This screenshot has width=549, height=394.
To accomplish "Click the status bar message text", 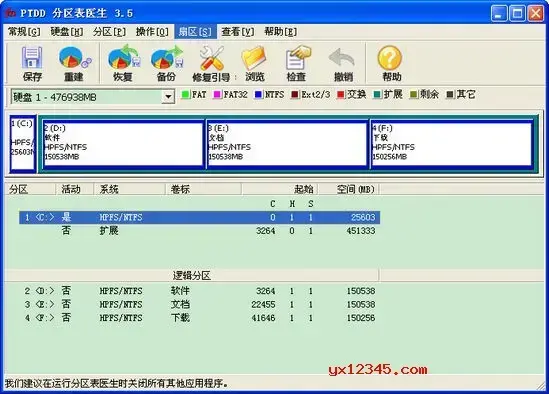I will [x=117, y=383].
